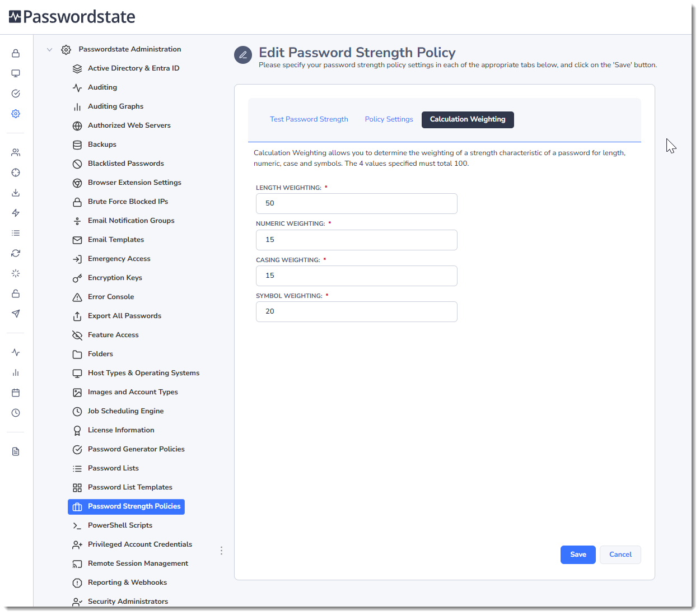Click the pencil icon beside page title
Viewport: 700px width, 615px height.
tap(243, 55)
